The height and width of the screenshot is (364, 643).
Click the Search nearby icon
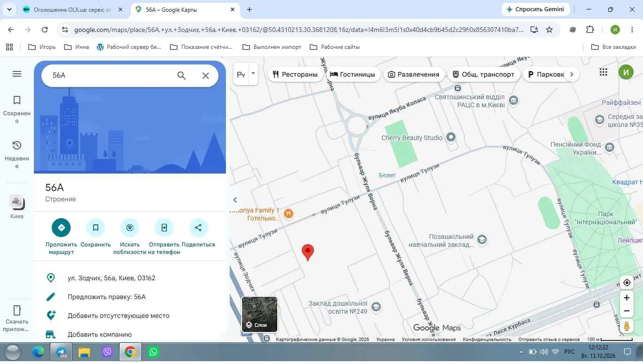130,228
